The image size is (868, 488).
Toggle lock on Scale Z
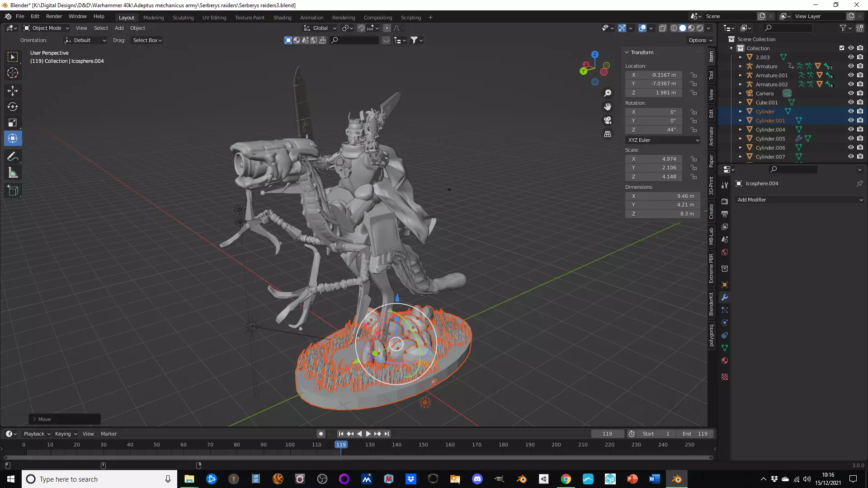click(x=693, y=177)
